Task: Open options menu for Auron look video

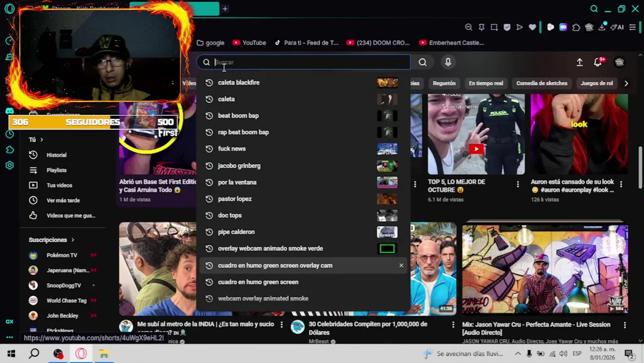Action: 621,185
